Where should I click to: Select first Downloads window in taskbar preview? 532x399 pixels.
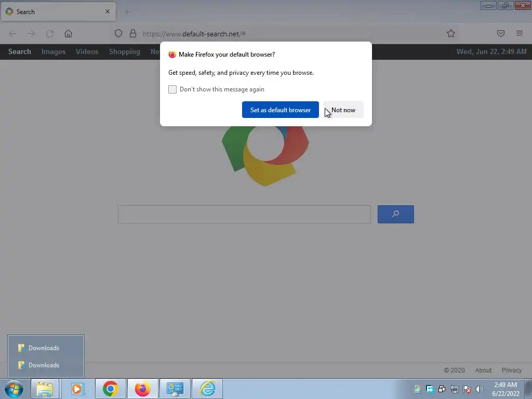click(x=46, y=348)
